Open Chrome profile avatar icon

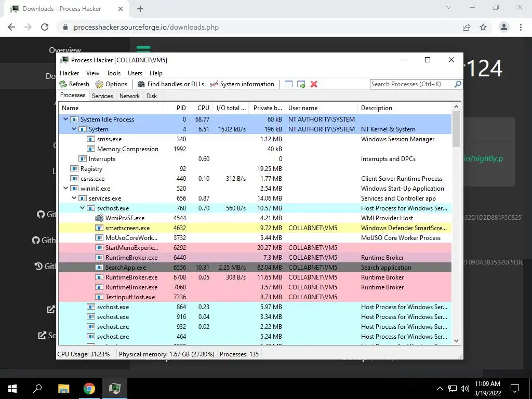[504, 27]
